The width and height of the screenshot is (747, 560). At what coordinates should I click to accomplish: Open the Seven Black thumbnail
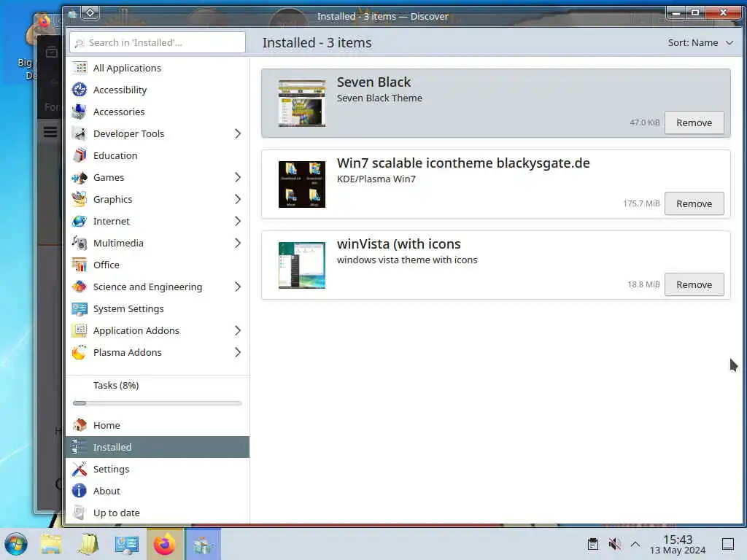pos(302,104)
